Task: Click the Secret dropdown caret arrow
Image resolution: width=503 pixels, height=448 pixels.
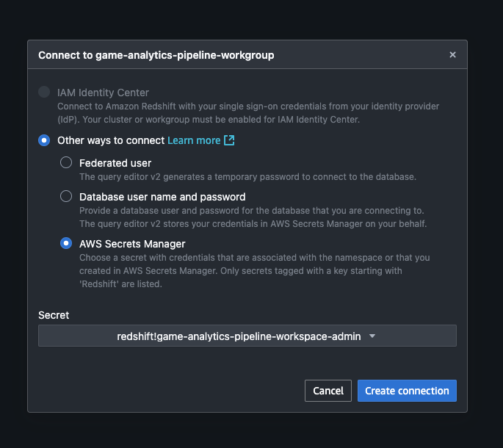Action: [x=372, y=336]
